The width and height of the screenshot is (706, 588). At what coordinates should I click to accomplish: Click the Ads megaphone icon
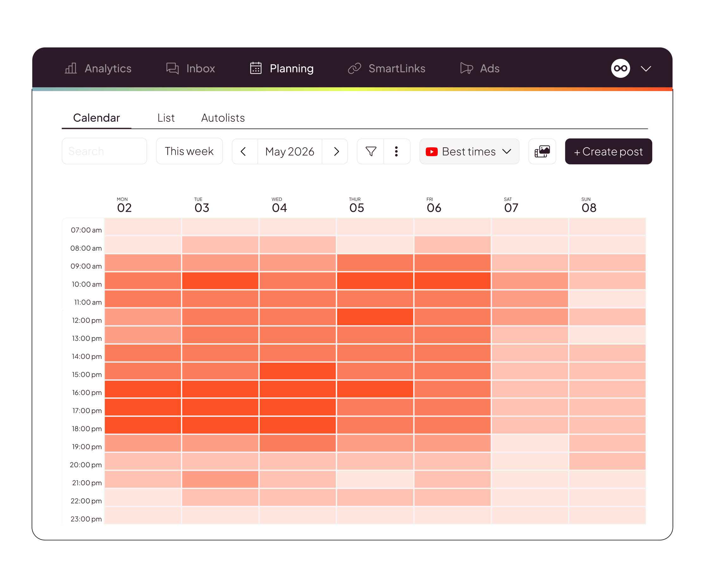(467, 68)
